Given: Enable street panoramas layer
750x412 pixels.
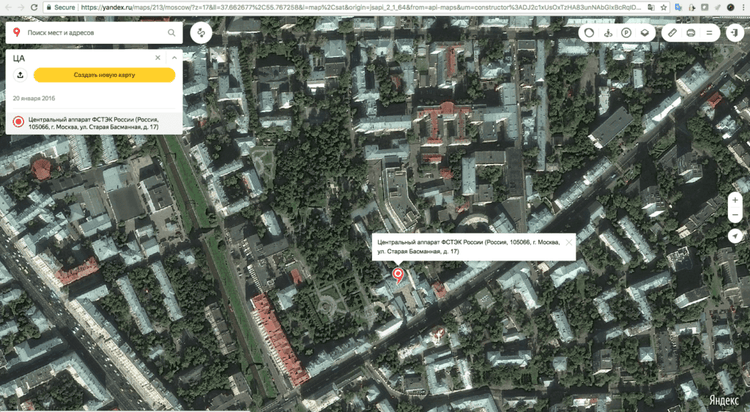Looking at the screenshot, I should coord(608,33).
